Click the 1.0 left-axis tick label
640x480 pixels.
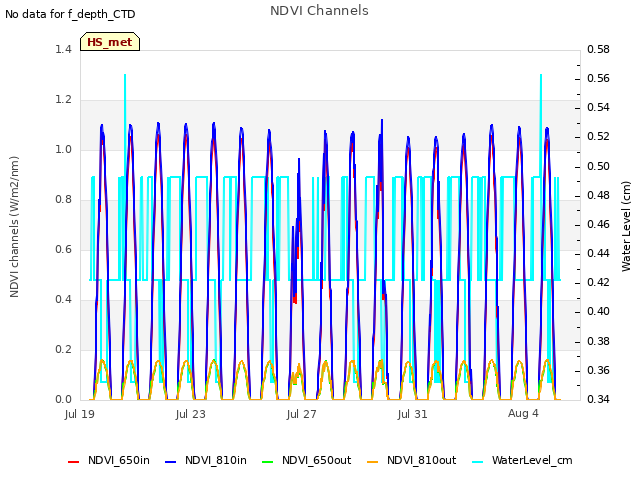click(x=63, y=149)
